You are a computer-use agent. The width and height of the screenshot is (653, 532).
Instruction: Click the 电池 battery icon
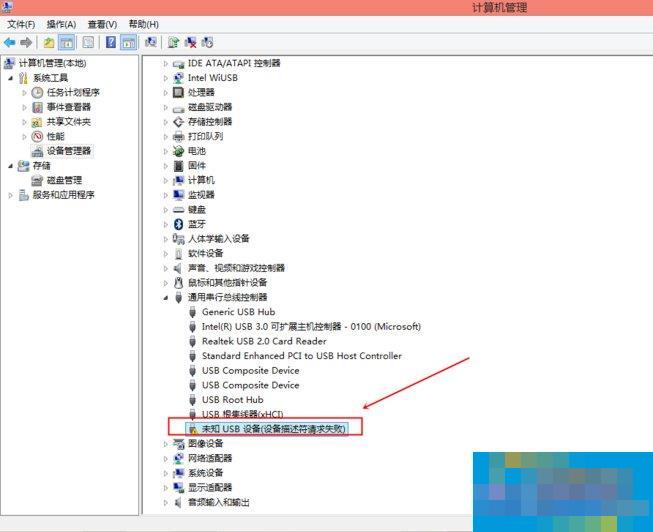[179, 151]
